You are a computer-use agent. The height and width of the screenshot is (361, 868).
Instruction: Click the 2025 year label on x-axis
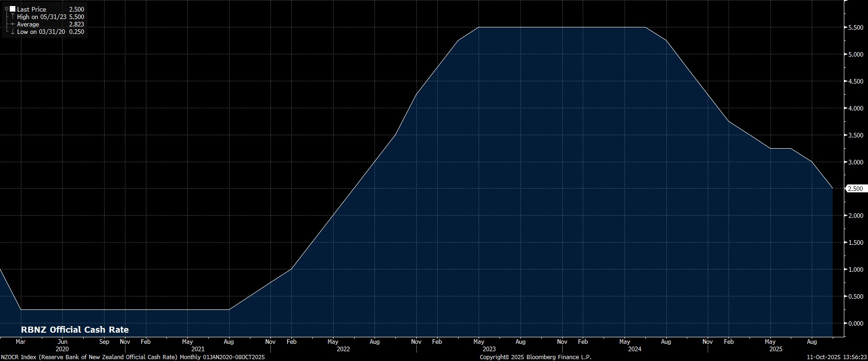776,349
